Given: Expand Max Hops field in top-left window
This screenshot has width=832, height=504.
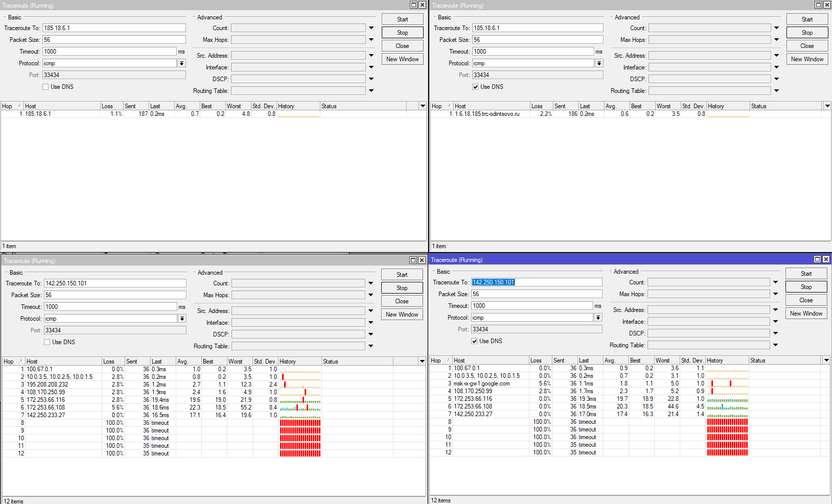Looking at the screenshot, I should pos(371,40).
